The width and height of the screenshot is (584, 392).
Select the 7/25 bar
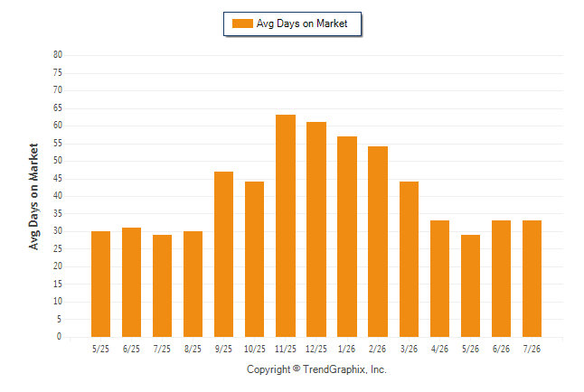pos(162,286)
